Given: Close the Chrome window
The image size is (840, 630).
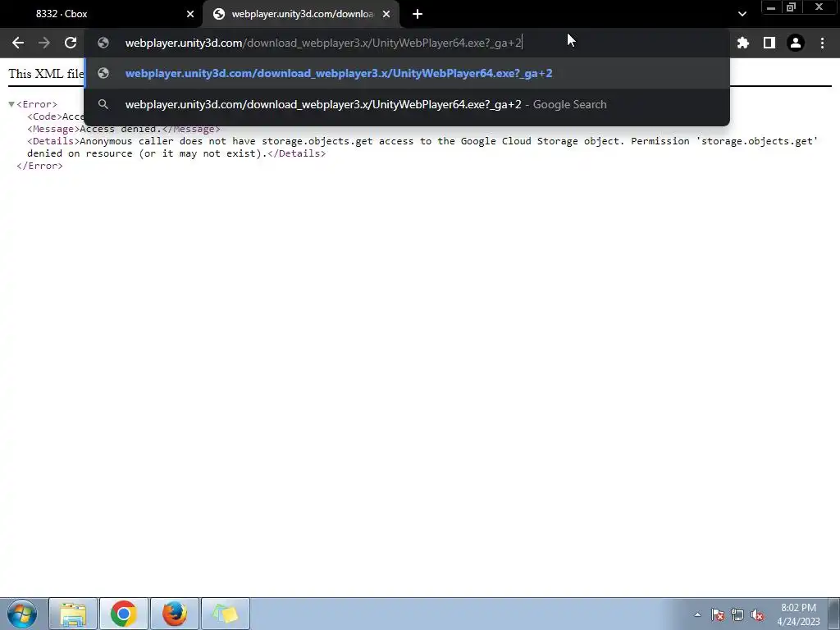Looking at the screenshot, I should [819, 7].
